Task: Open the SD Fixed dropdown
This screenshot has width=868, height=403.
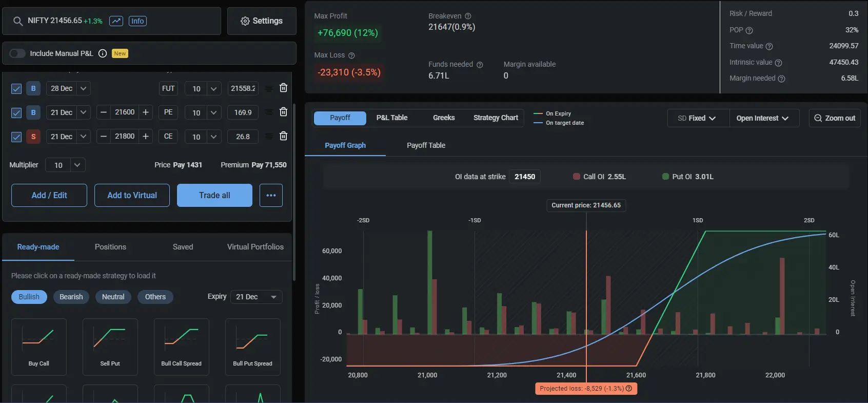Action: pyautogui.click(x=698, y=118)
